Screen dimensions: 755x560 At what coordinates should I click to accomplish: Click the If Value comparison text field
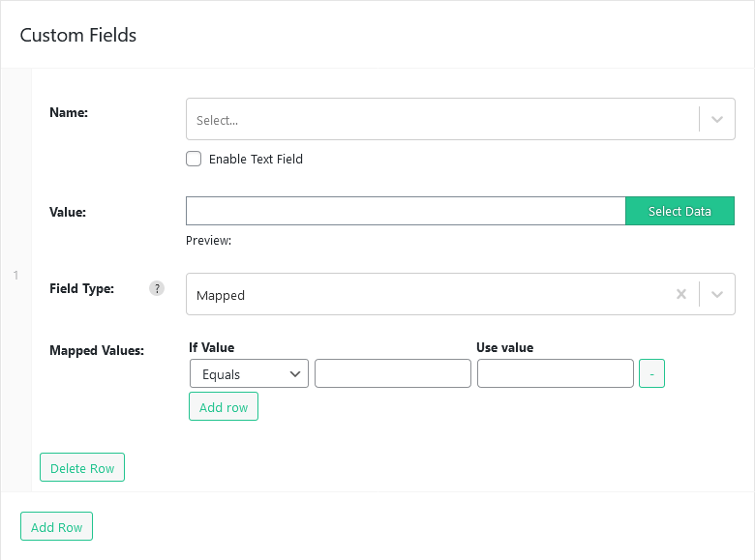(x=393, y=373)
